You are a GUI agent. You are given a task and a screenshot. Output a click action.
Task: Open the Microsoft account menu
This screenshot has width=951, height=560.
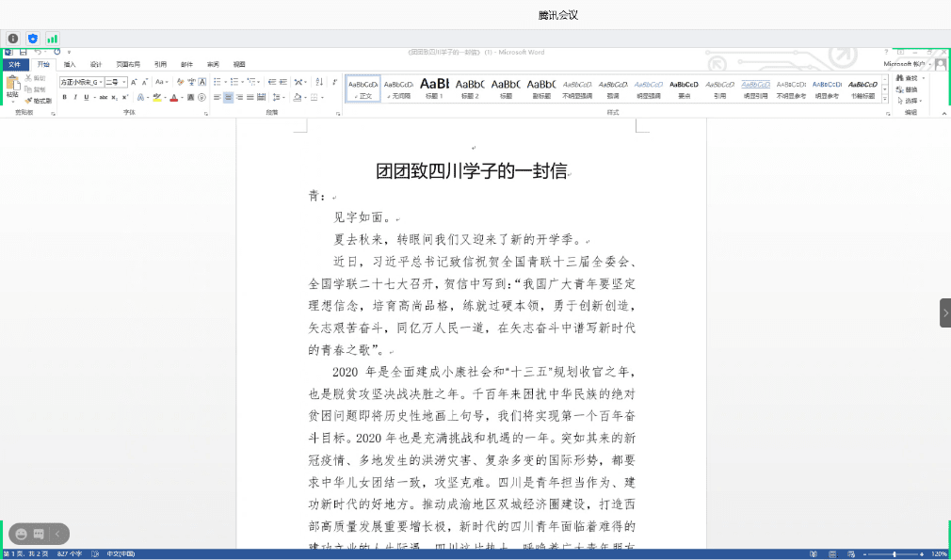[x=908, y=64]
